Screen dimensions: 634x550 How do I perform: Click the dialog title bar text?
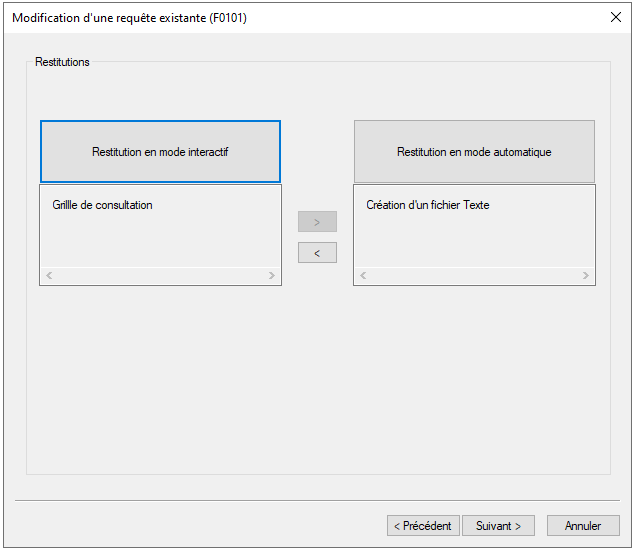tap(129, 18)
